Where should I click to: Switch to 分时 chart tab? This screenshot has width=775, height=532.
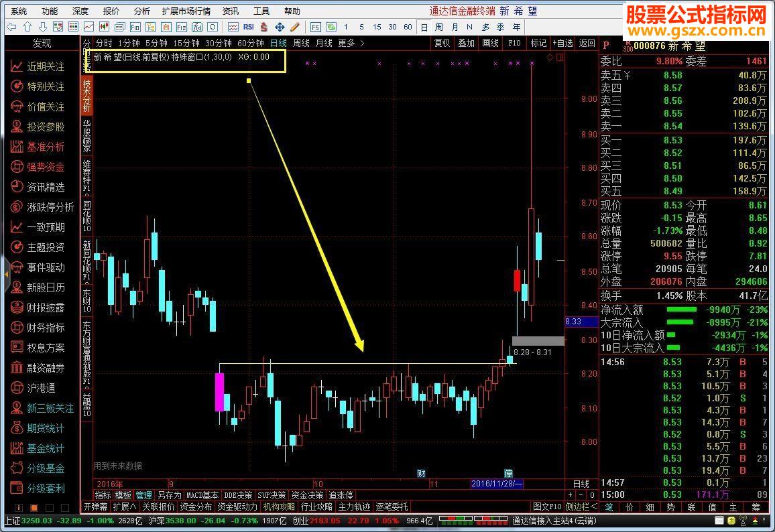(x=104, y=44)
